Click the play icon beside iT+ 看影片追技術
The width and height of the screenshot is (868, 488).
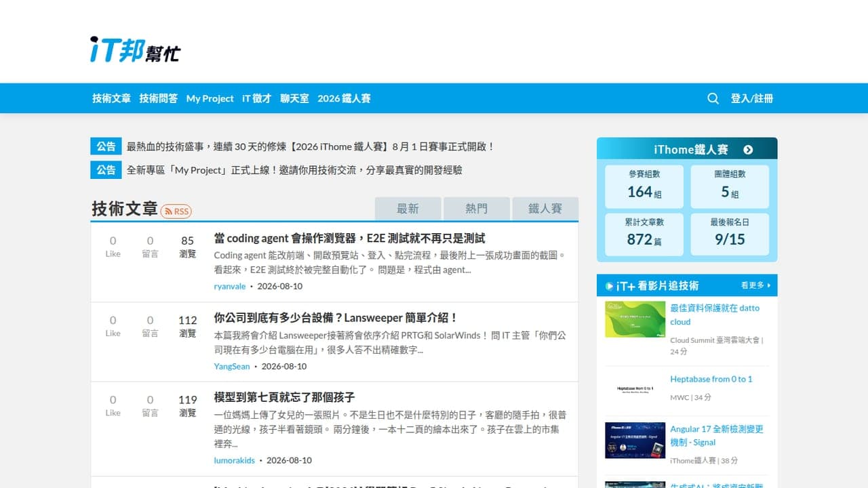coord(610,286)
